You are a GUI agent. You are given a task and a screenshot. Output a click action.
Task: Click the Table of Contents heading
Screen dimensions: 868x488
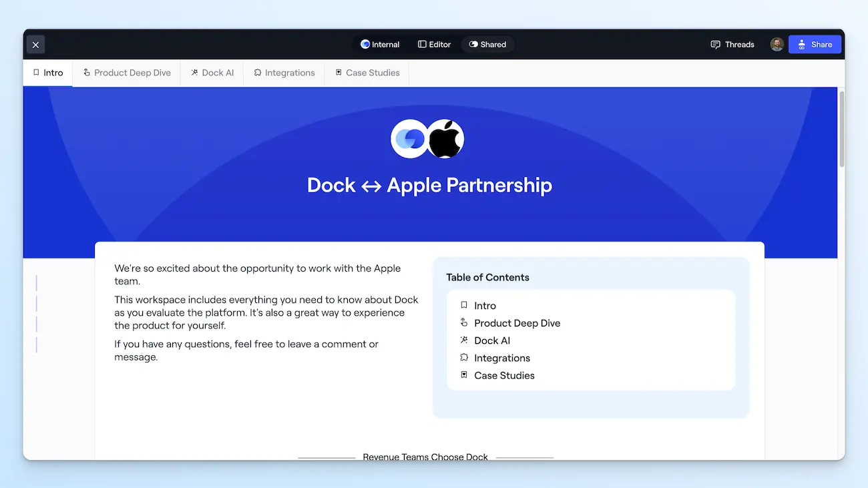pyautogui.click(x=487, y=278)
